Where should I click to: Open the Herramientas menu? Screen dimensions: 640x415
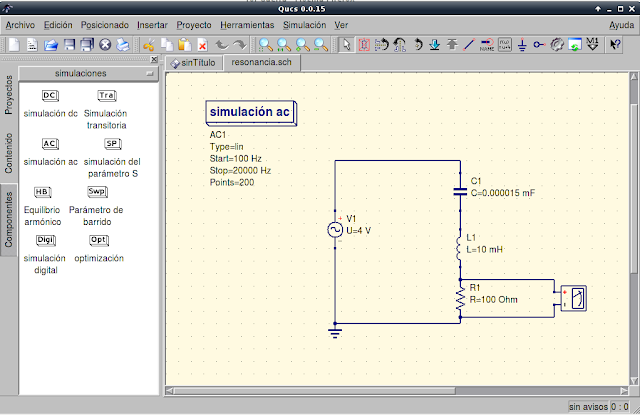pos(248,23)
